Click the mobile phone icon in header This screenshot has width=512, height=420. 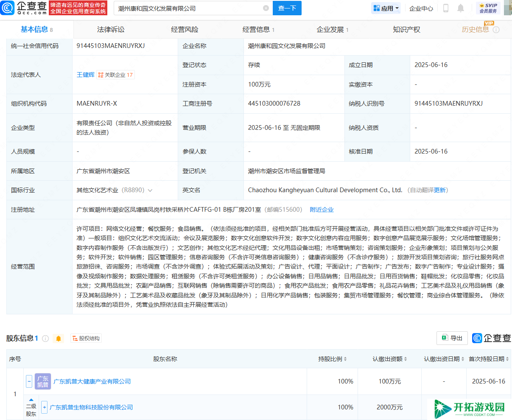(x=446, y=8)
